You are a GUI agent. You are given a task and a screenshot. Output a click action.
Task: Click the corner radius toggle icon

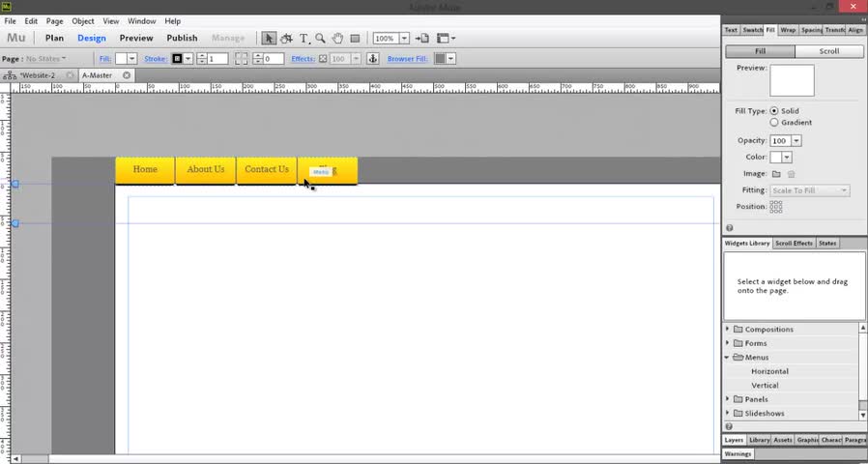(241, 59)
